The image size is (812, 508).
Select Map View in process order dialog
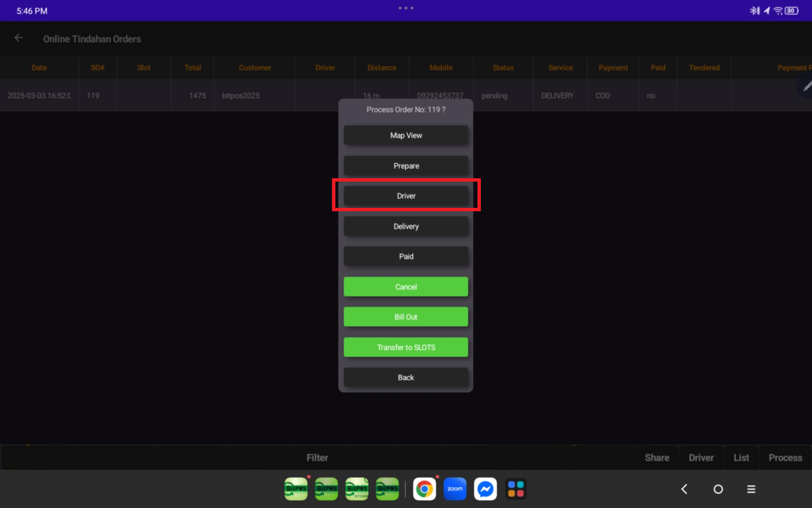(406, 135)
